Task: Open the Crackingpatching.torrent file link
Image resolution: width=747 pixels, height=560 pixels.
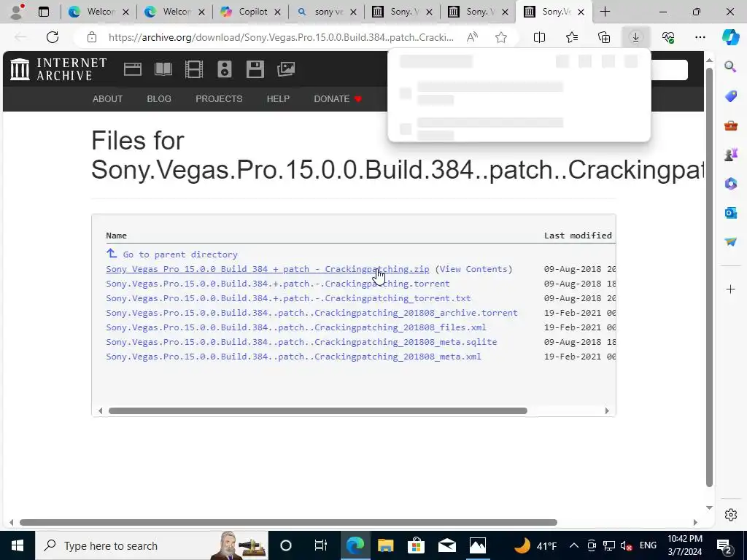Action: (278, 284)
